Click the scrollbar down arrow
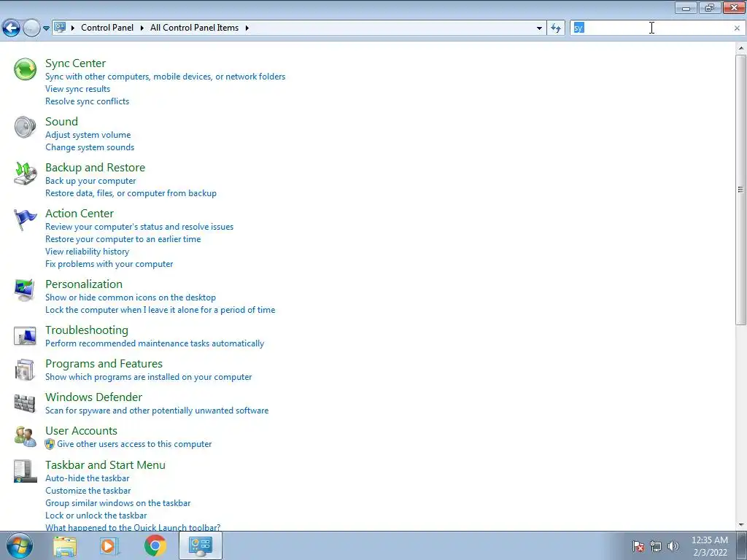The width and height of the screenshot is (747, 560). (x=740, y=525)
